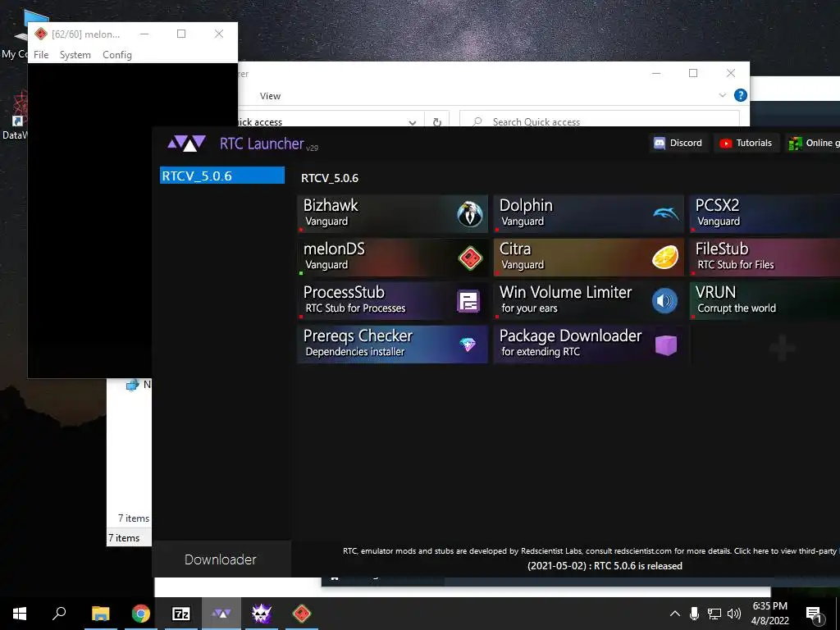The width and height of the screenshot is (840, 630).
Task: Click the Redscientist Labs third-party notice
Action: pyautogui.click(x=591, y=550)
